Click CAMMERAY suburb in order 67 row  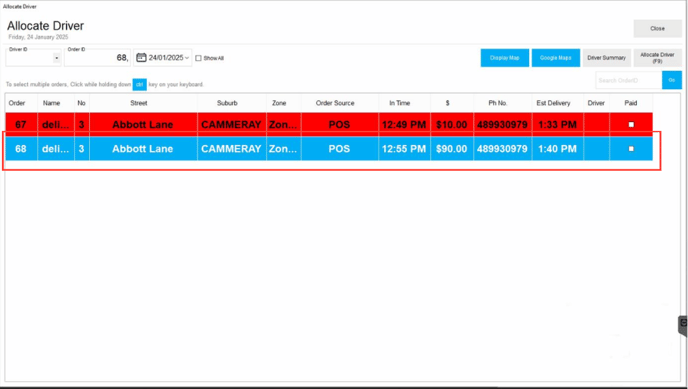coord(231,125)
